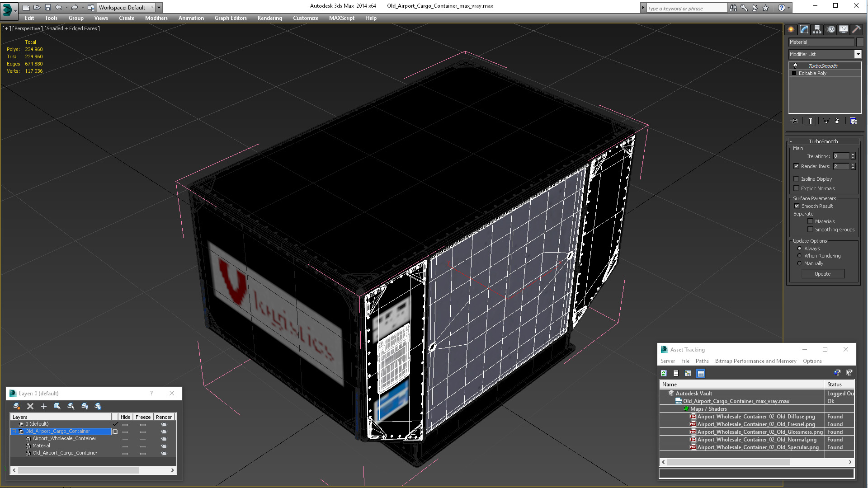868x488 pixels.
Task: Increase Render Iters spinner
Action: click(853, 165)
